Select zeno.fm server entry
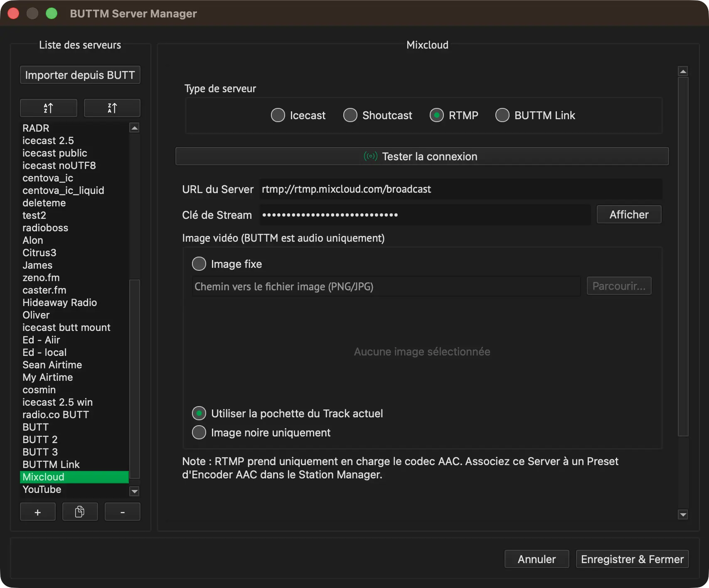The height and width of the screenshot is (588, 709). [x=74, y=277]
